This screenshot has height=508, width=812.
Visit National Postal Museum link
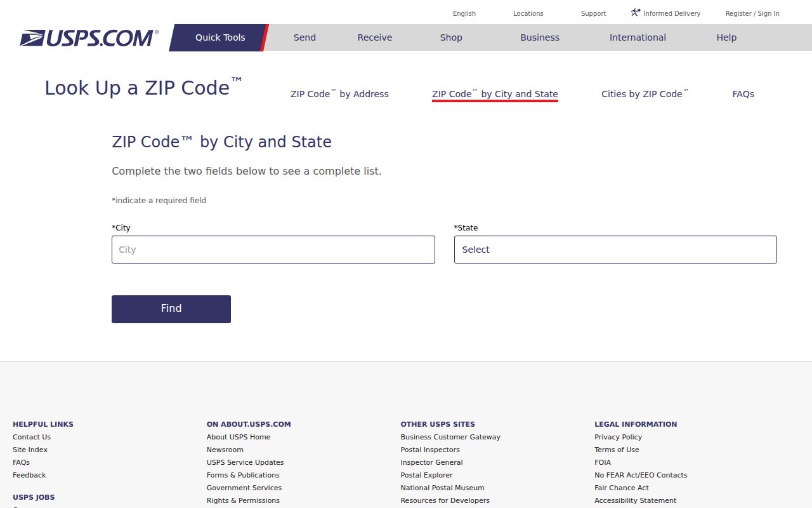[x=443, y=488]
